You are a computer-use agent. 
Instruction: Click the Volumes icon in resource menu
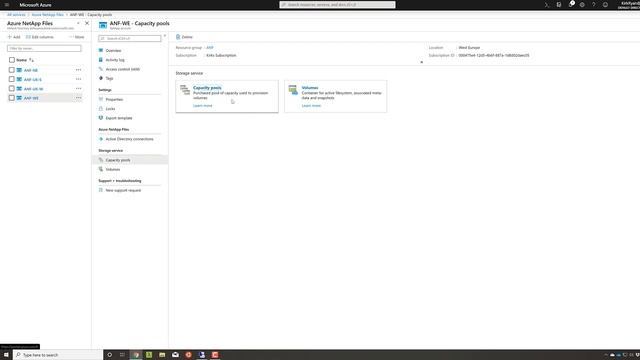click(x=101, y=169)
